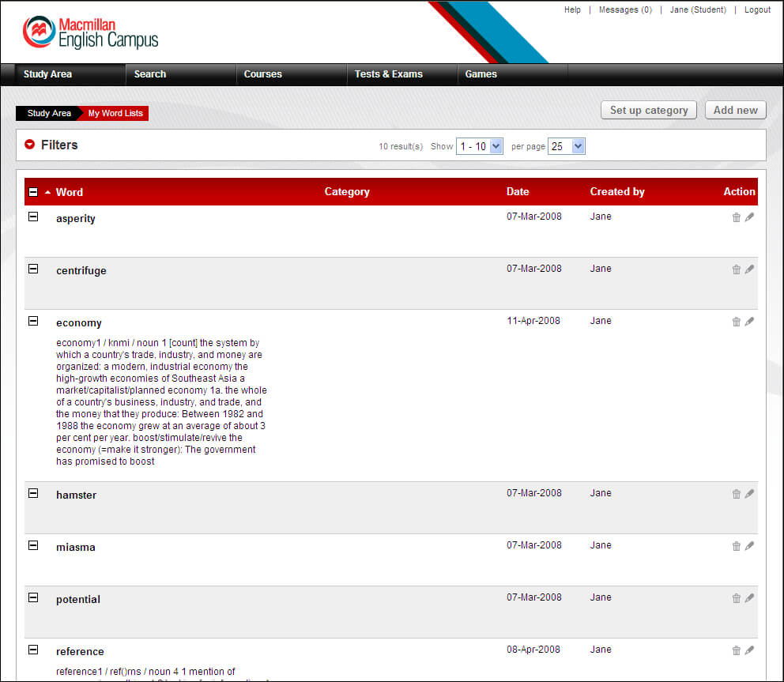The image size is (784, 682).
Task: Delete the asperity word entry
Action: [x=736, y=217]
